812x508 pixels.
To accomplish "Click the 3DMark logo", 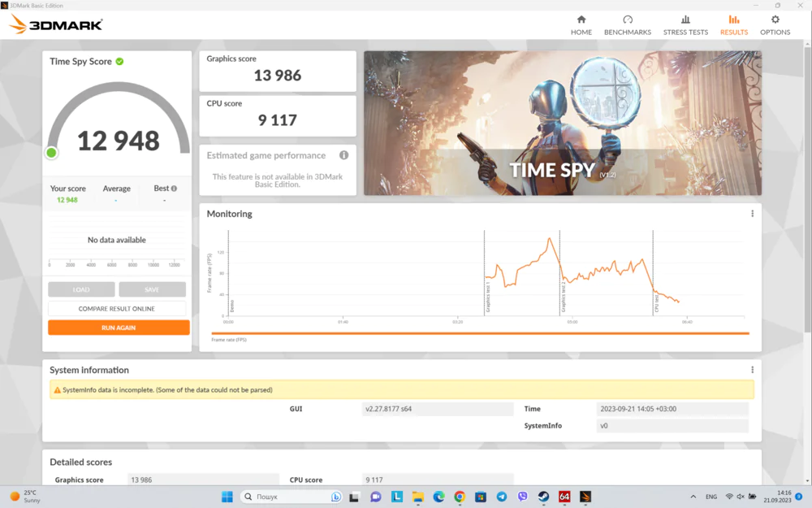I will (x=56, y=24).
